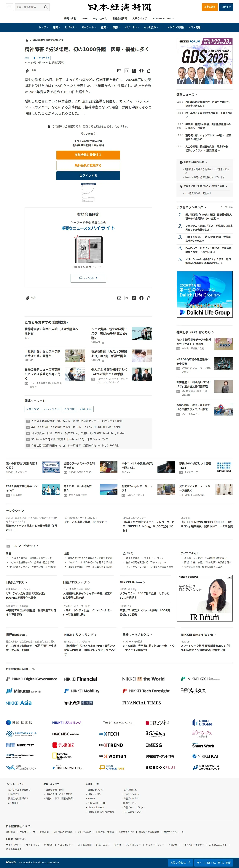Expand the ビジネス navigation dropdown
Viewport: 239px width, 868px height.
click(x=71, y=27)
